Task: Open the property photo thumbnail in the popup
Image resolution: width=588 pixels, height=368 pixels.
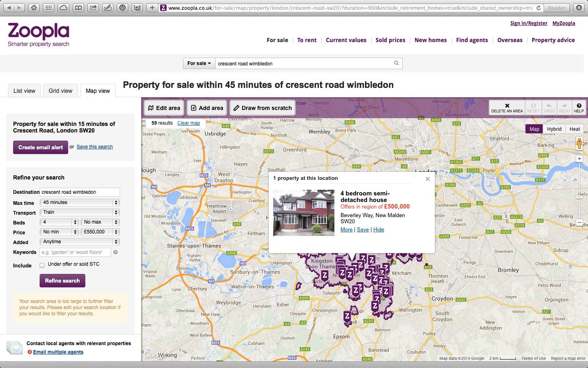Action: click(x=304, y=213)
